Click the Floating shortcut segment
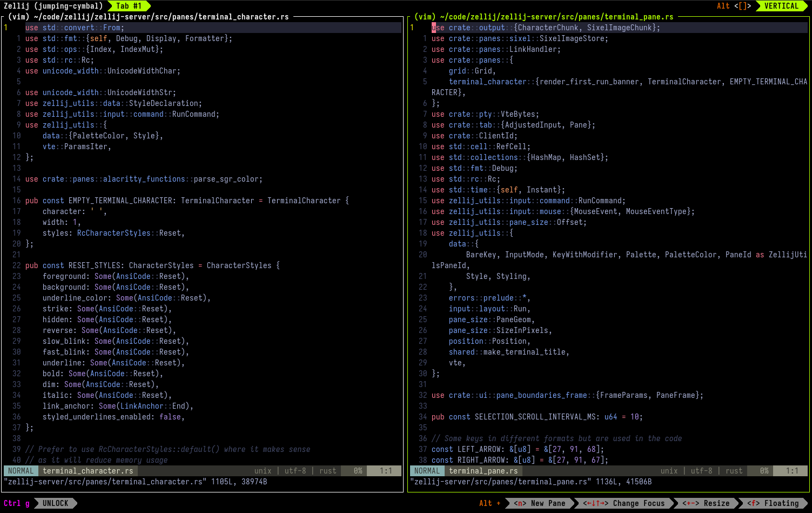812x513 pixels. [773, 503]
